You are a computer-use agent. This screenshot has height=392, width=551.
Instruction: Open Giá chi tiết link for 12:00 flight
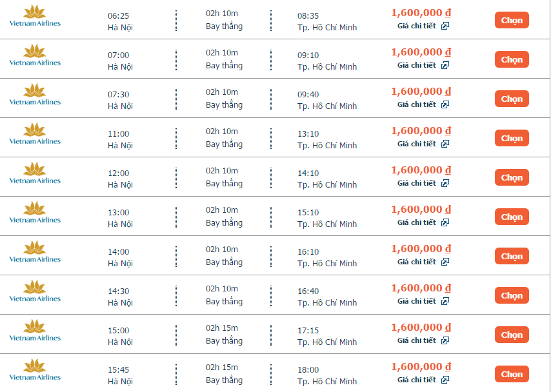click(417, 183)
